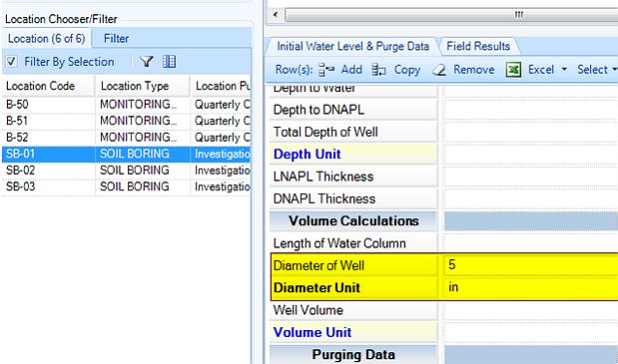This screenshot has height=364, width=618.
Task: Toggle Filter By Selection checkbox
Action: coord(11,62)
